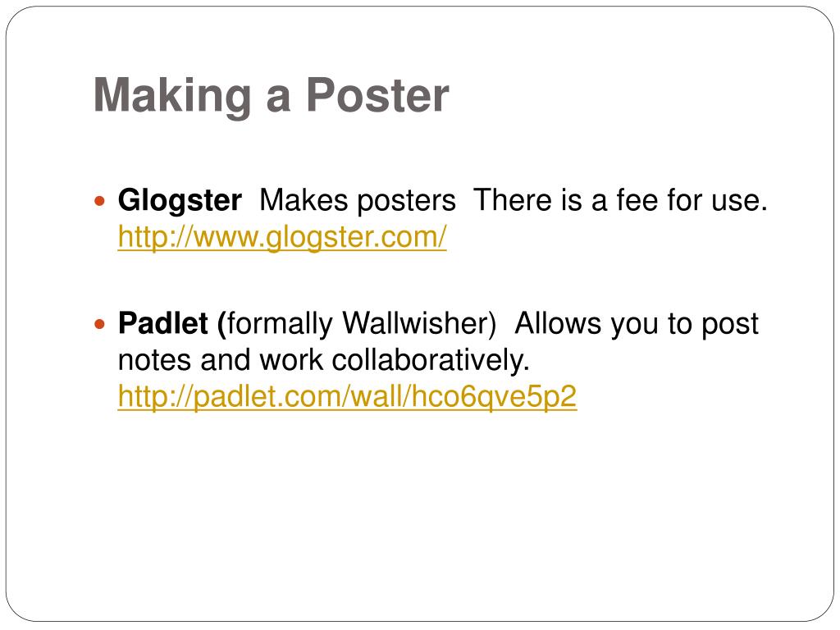840x630 pixels.
Task: Select the bold word 'Glogster'
Action: pyautogui.click(x=180, y=201)
